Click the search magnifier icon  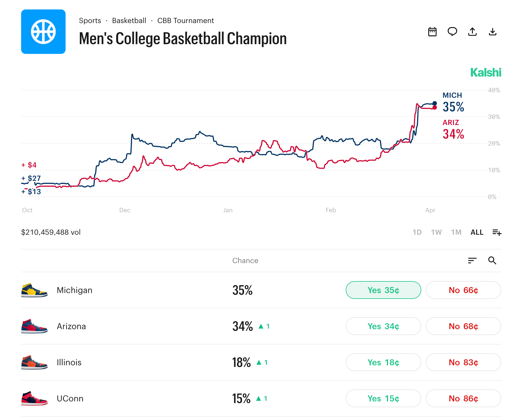492,261
